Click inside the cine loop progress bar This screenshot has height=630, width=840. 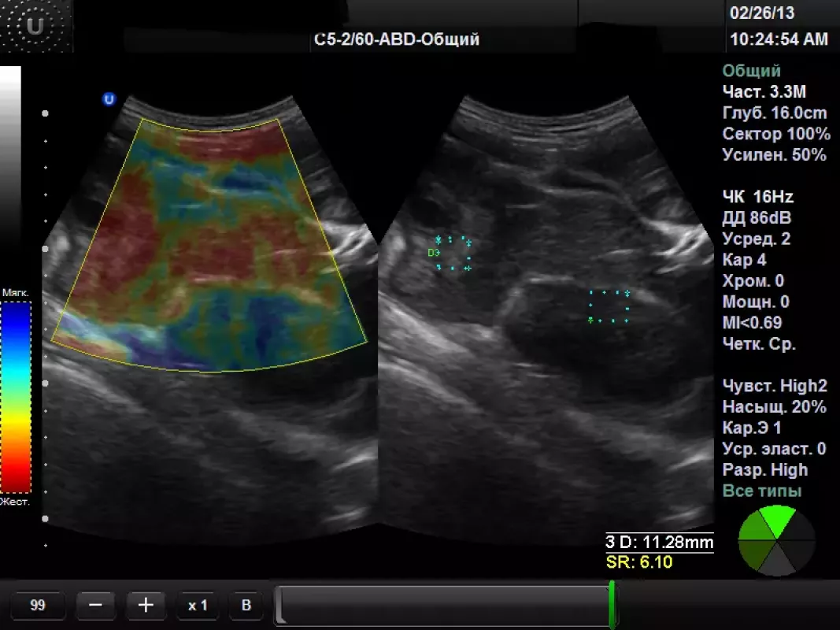coord(441,605)
